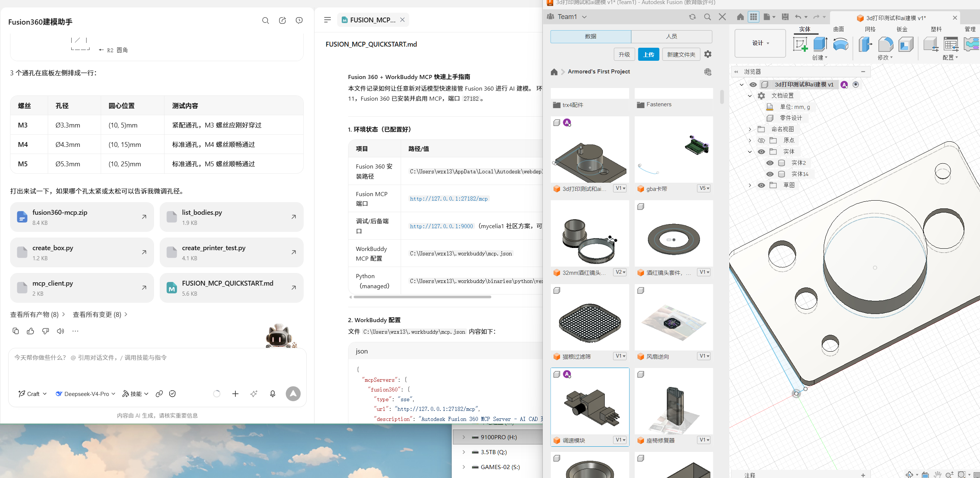This screenshot has width=980, height=478.
Task: Click the link attachment icon in chat box
Action: point(159,394)
